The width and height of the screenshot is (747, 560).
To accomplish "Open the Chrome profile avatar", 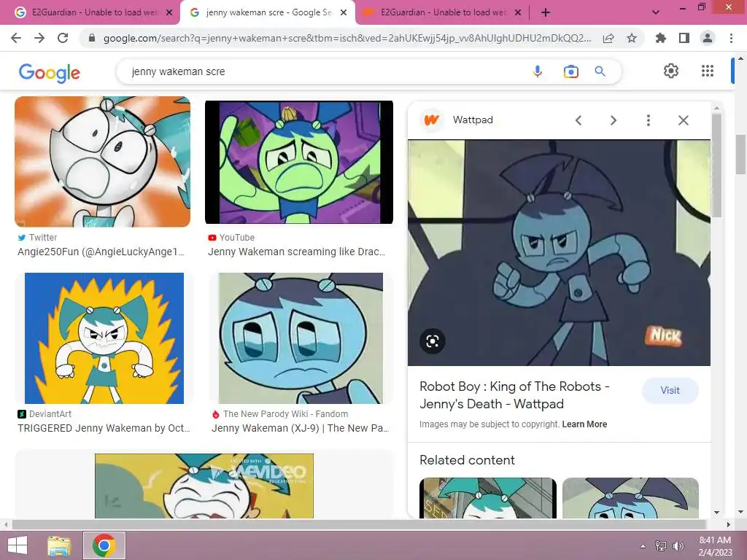I will point(708,38).
